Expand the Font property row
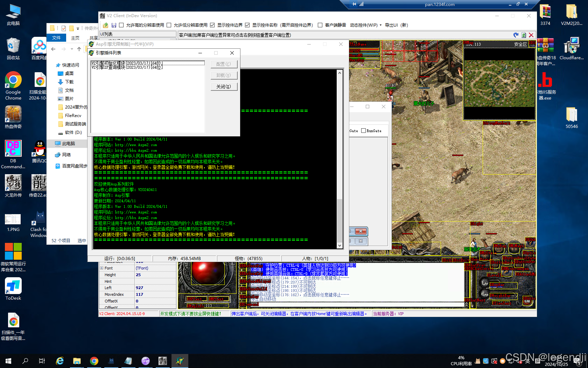Viewport: 588px width, 368px height. (x=102, y=268)
